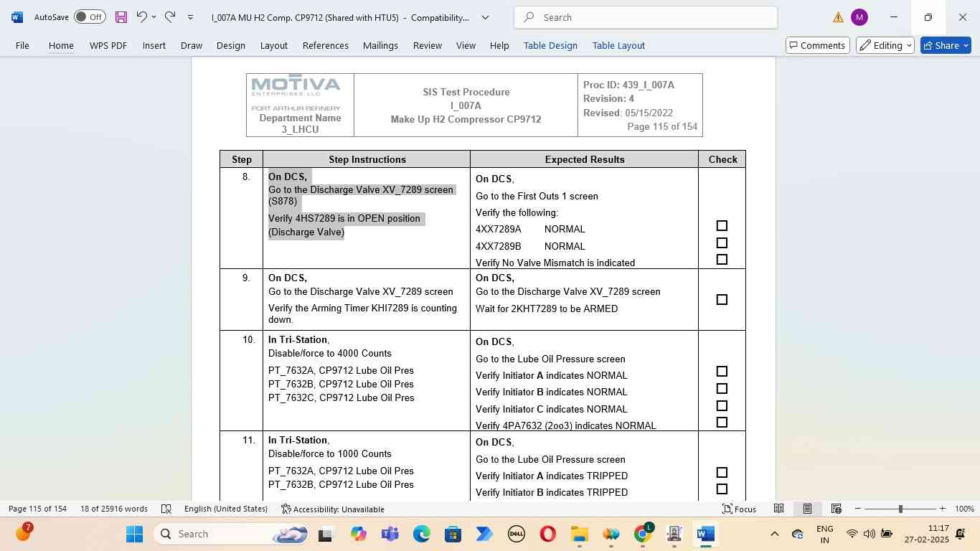Show hidden icons in the system tray
The width and height of the screenshot is (980, 551).
(x=774, y=534)
